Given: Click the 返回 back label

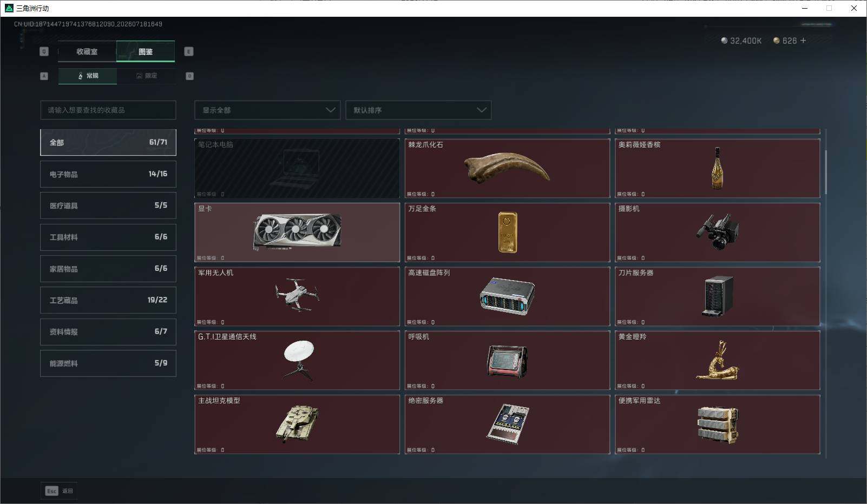Looking at the screenshot, I should pos(68,491).
